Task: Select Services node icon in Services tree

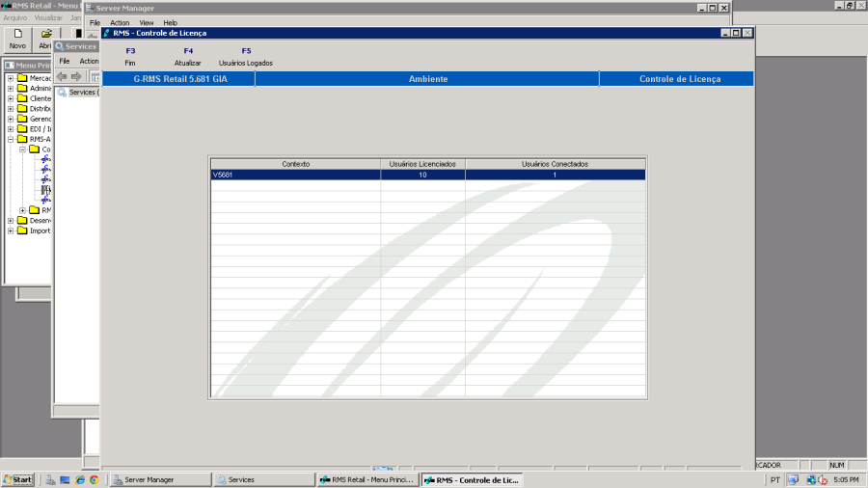Action: pyautogui.click(x=62, y=93)
